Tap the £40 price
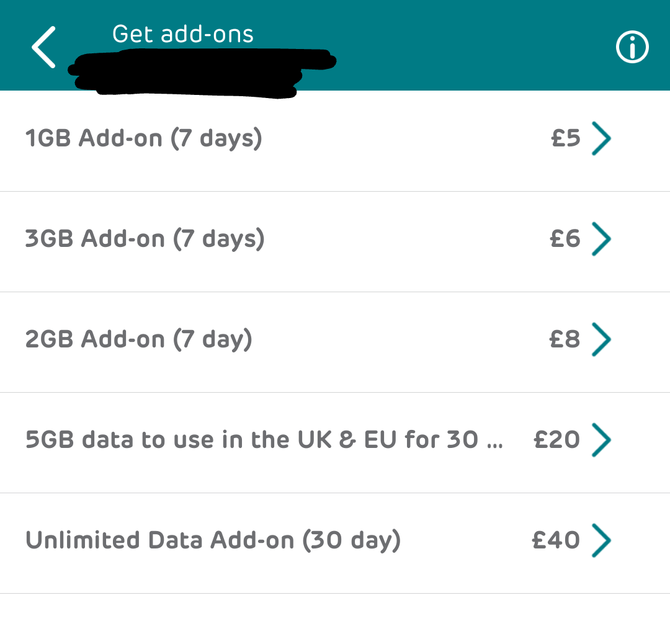The height and width of the screenshot is (644, 670). 556,540
